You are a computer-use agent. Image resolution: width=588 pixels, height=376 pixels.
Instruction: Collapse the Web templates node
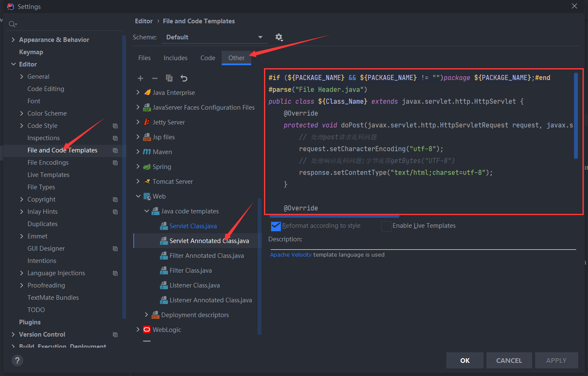tap(138, 196)
